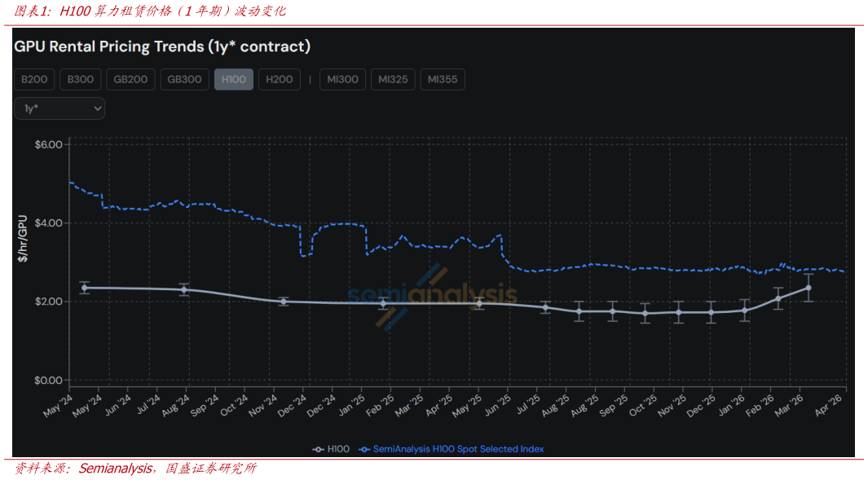Choose the H200 GPU tab
Viewport: 868px width, 480px height.
279,79
